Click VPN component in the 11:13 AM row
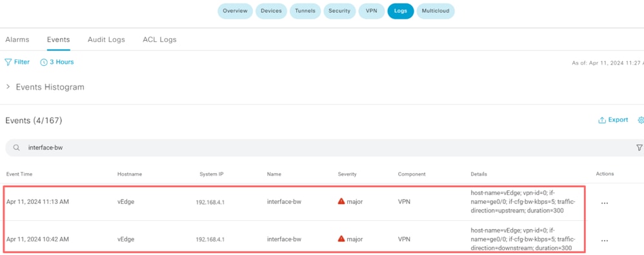The image size is (644, 255). pos(404,201)
